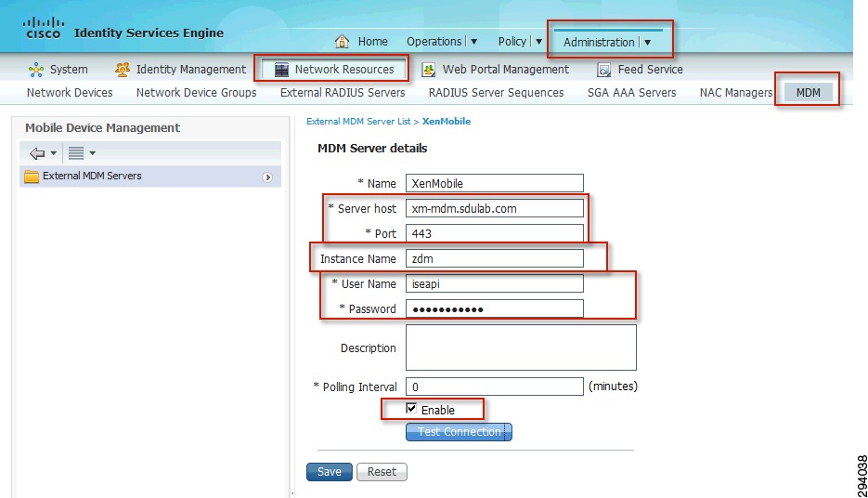Click the arrow at right of External MDM Servers
This screenshot has width=868, height=498.
pos(267,177)
